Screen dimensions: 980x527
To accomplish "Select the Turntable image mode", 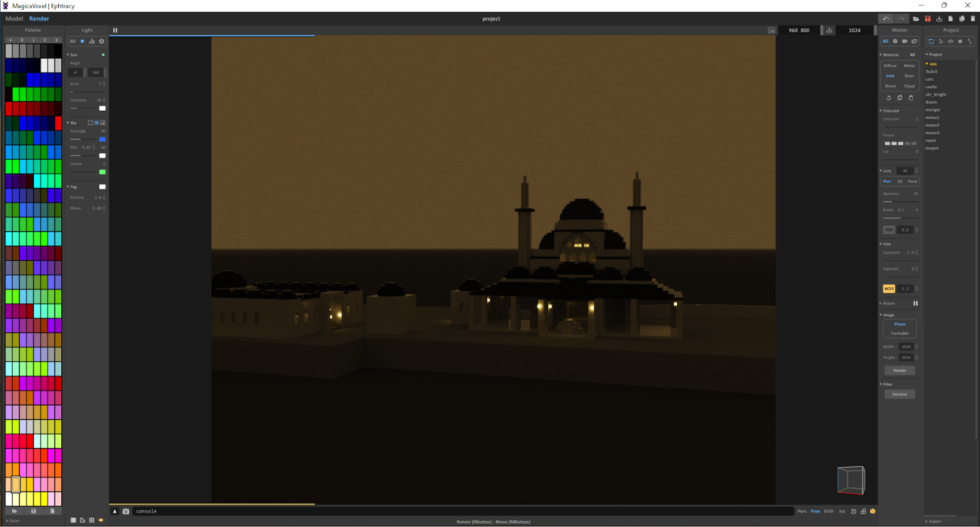I will [x=900, y=334].
